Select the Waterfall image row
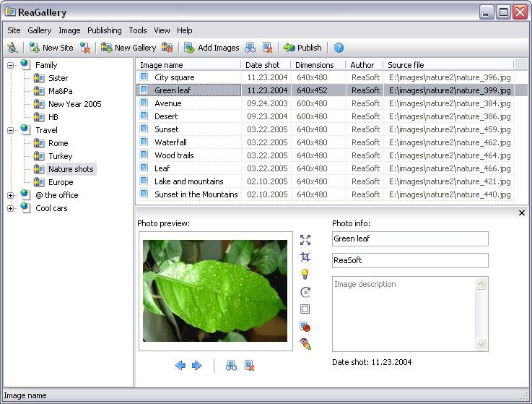The image size is (532, 404). point(170,142)
